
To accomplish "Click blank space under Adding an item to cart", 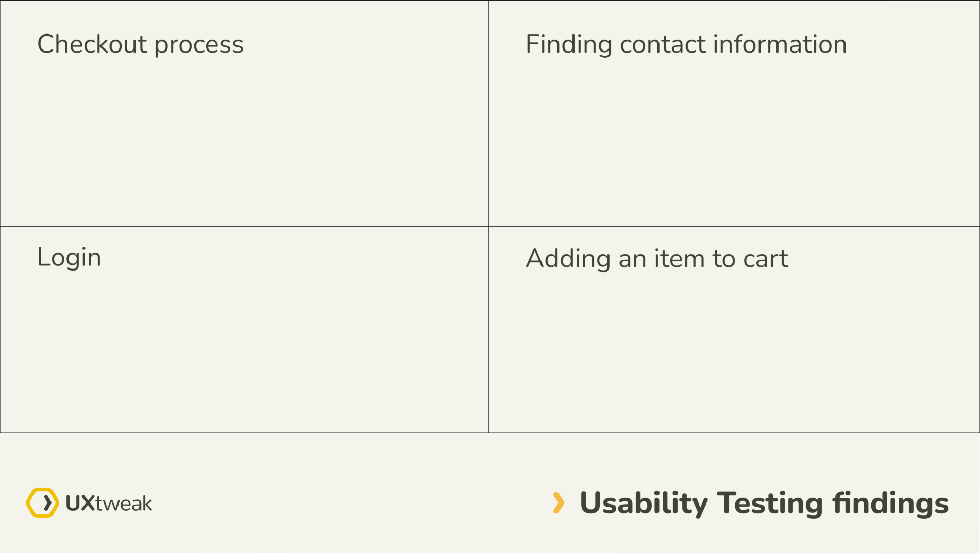I will (734, 353).
